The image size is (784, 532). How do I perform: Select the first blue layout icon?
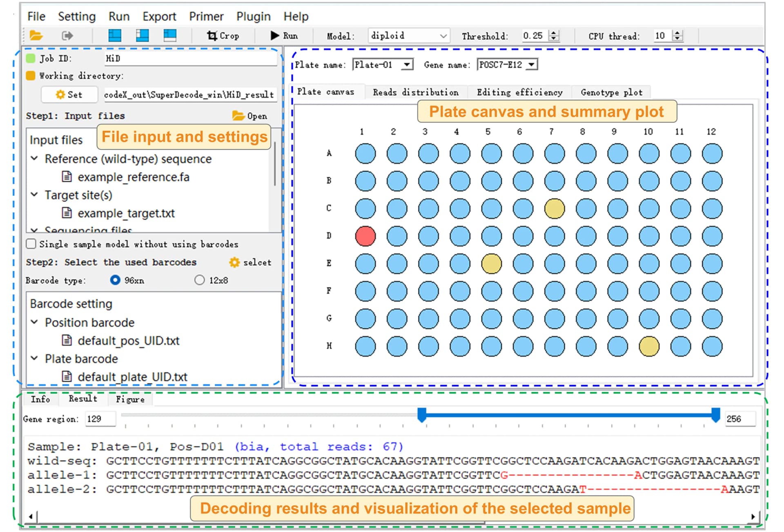coord(115,36)
